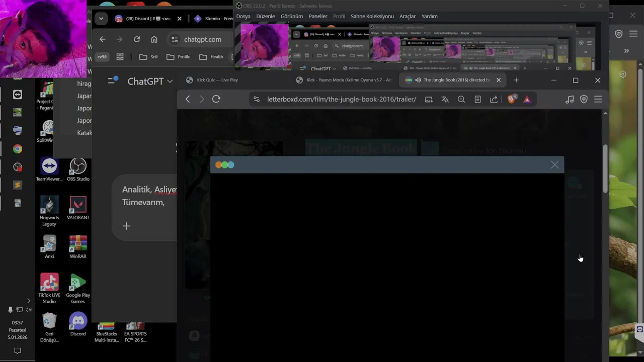Close the Letterboxd trailer overlay
Viewport: 644px width, 362px height.
554,165
